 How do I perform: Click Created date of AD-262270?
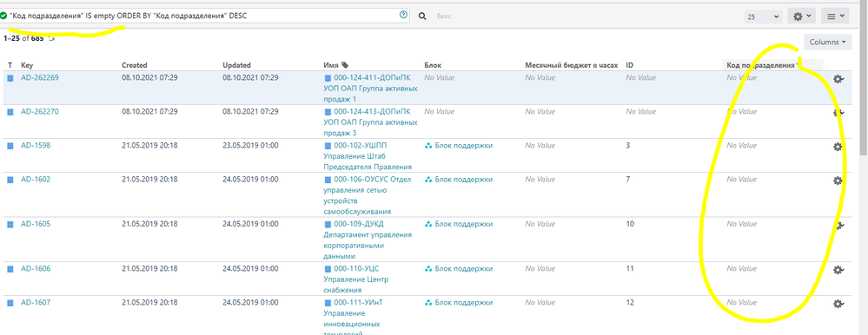149,112
